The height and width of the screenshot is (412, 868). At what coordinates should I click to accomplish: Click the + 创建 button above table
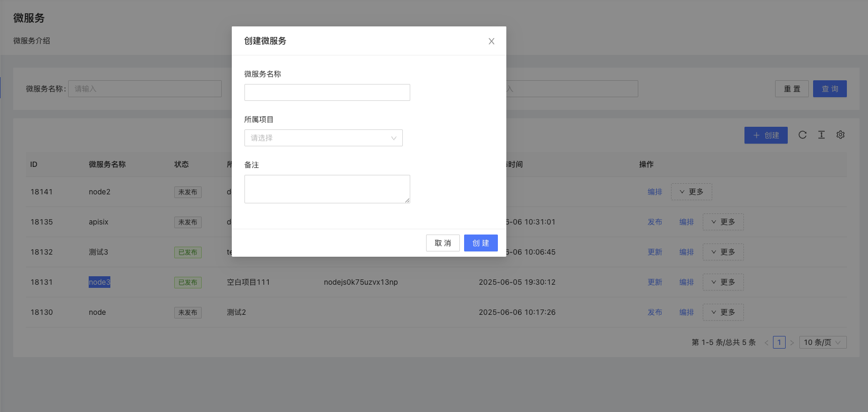tap(766, 135)
